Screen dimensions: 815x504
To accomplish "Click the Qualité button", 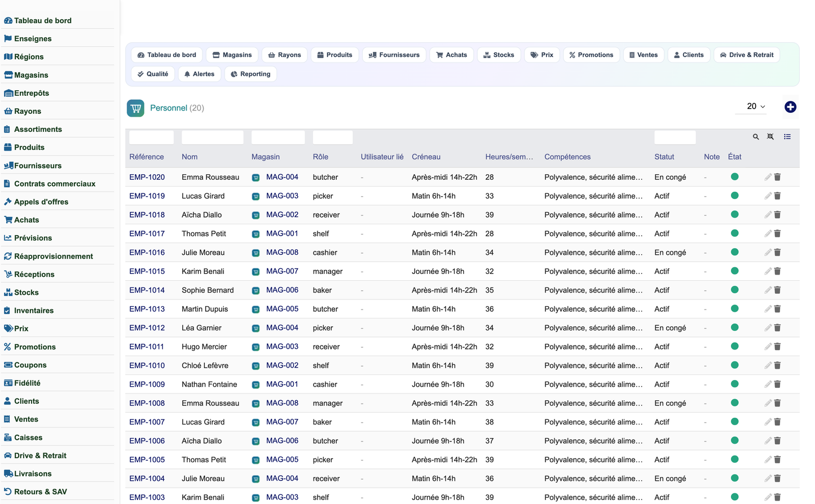I will pos(153,74).
